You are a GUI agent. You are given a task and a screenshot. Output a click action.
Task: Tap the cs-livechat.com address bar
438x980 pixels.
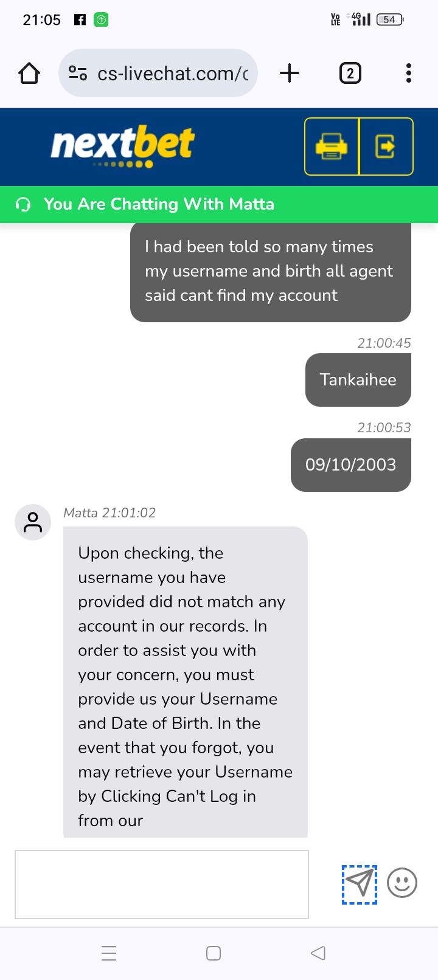(x=172, y=74)
